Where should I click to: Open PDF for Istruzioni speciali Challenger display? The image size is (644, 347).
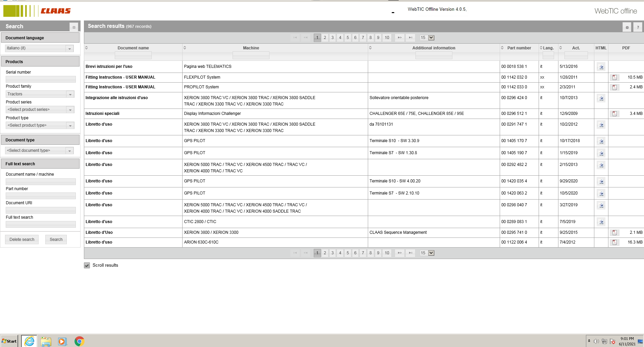614,114
